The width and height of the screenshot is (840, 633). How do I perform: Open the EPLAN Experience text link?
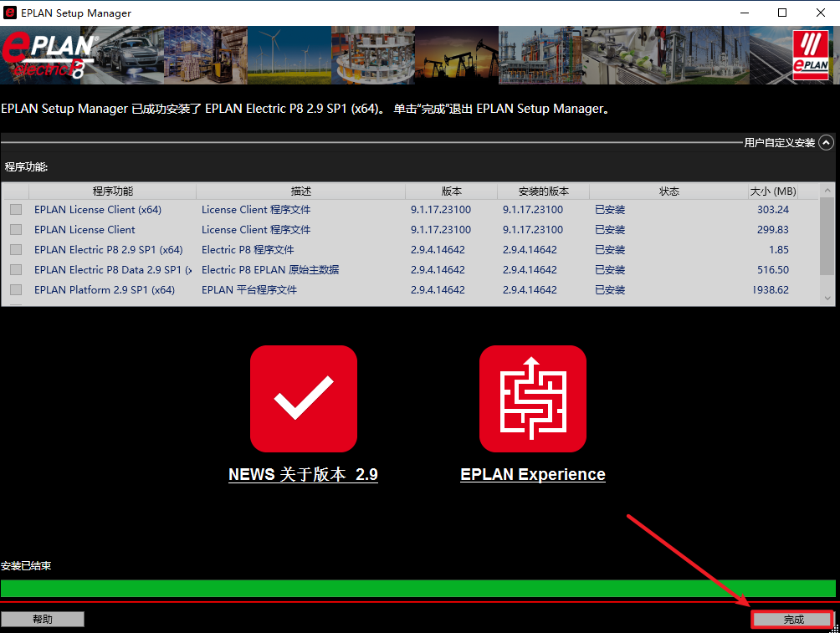pyautogui.click(x=532, y=474)
